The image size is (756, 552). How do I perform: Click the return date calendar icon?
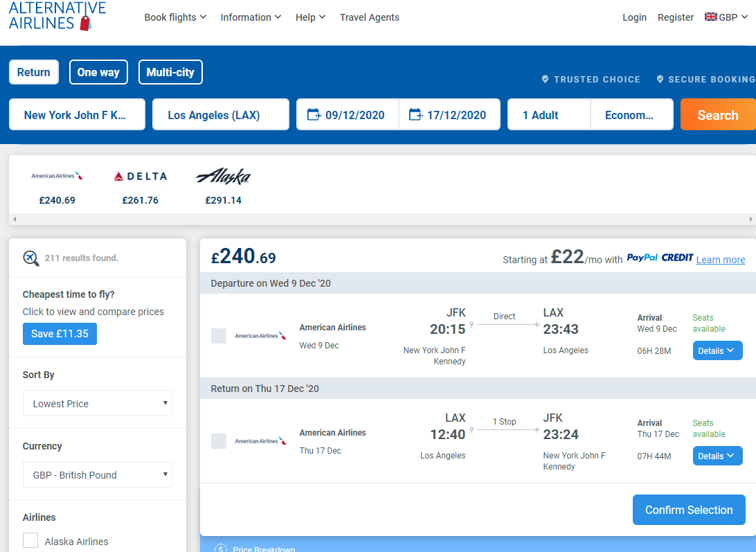point(415,115)
